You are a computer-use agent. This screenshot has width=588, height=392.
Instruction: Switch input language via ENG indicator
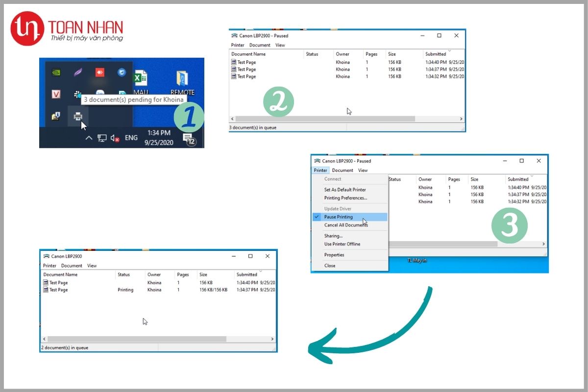[x=131, y=138]
